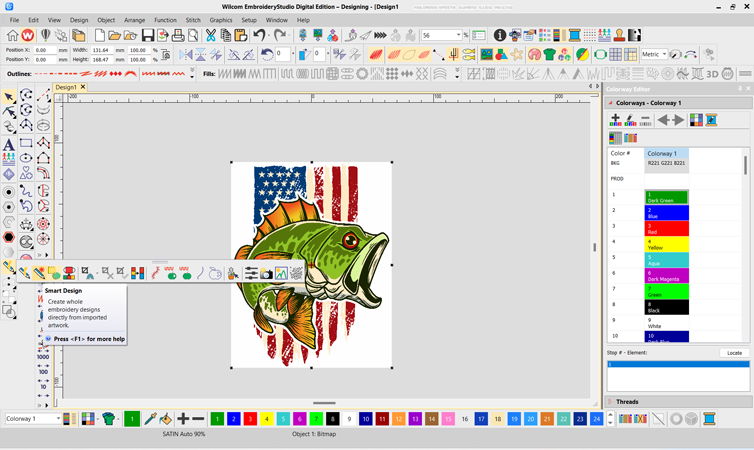
Task: Open the Design menu
Action: [79, 20]
